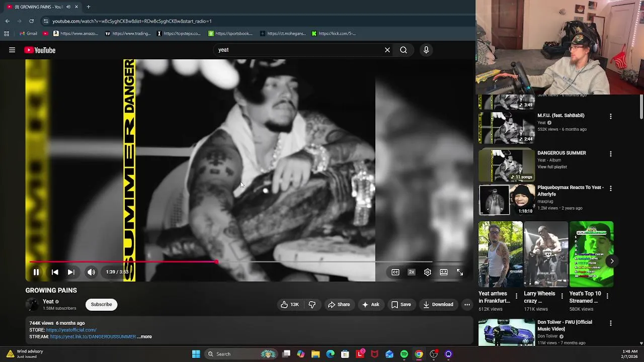The height and width of the screenshot is (362, 644).
Task: Open Spotify from the taskbar
Action: point(404,354)
